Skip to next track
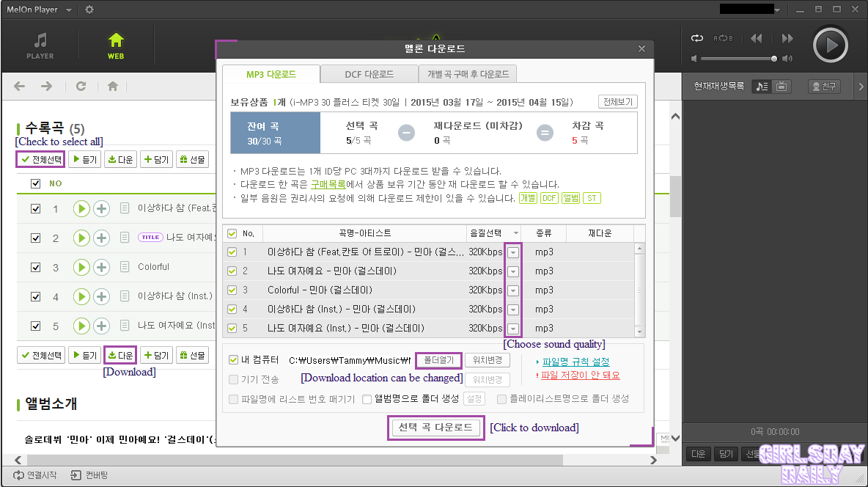The height and width of the screenshot is (487, 868). (787, 38)
